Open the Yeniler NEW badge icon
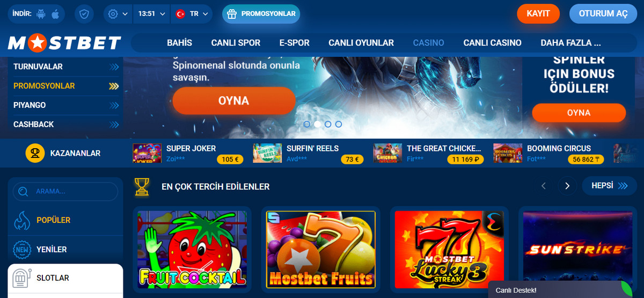 22,250
